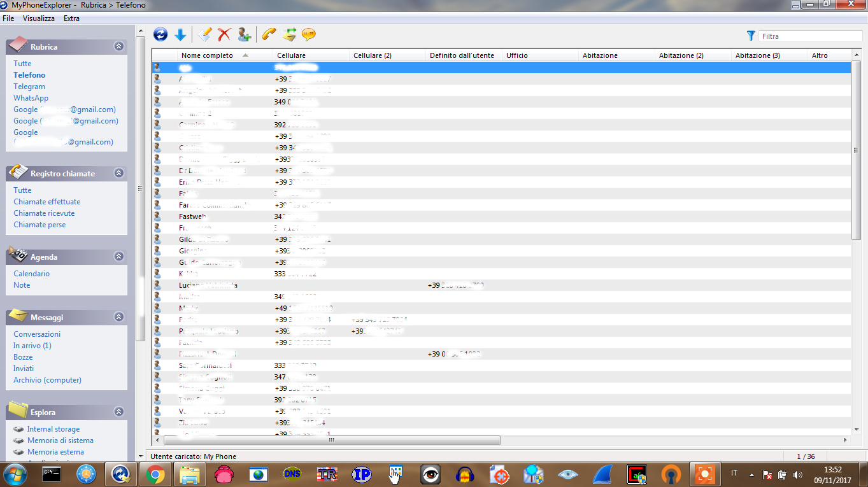Click the yellow DNS taskbar icon

tap(293, 474)
